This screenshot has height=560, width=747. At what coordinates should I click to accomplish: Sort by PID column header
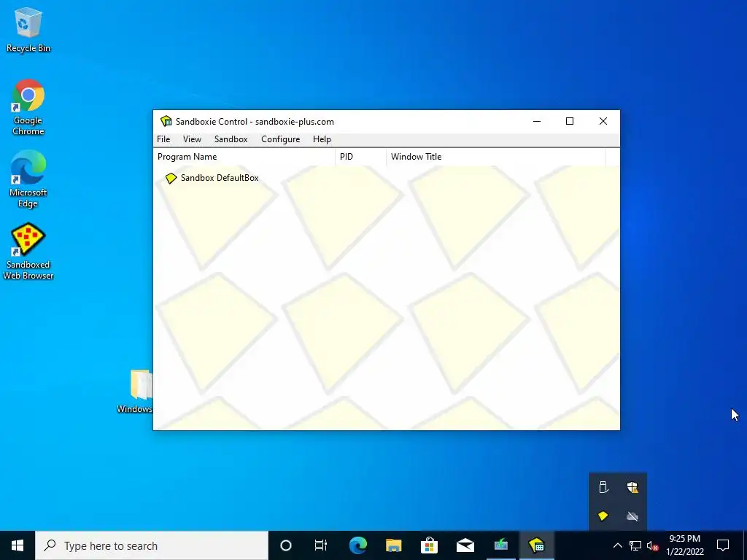pos(361,157)
